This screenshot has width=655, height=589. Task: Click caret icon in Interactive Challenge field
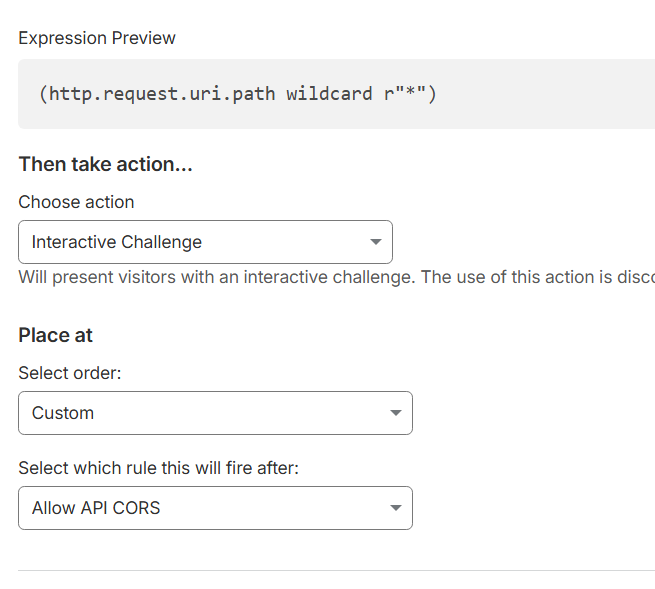tap(376, 242)
